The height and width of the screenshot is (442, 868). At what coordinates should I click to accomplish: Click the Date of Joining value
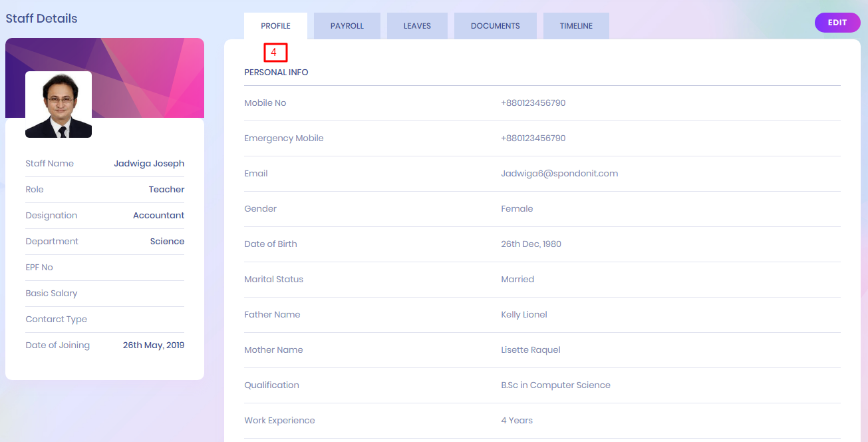(x=153, y=345)
